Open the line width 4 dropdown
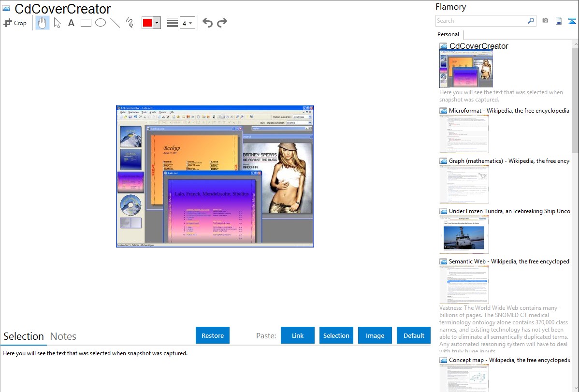 pyautogui.click(x=188, y=23)
